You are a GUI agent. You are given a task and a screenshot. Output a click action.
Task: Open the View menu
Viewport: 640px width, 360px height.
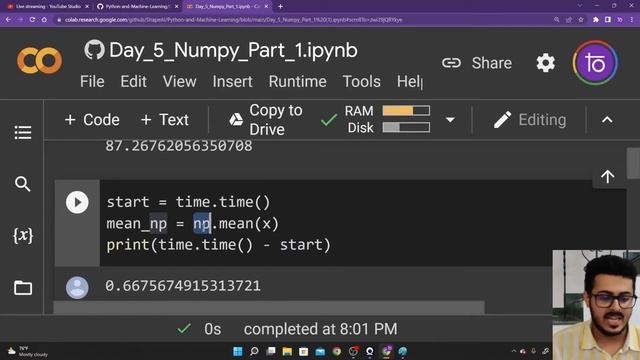point(180,82)
